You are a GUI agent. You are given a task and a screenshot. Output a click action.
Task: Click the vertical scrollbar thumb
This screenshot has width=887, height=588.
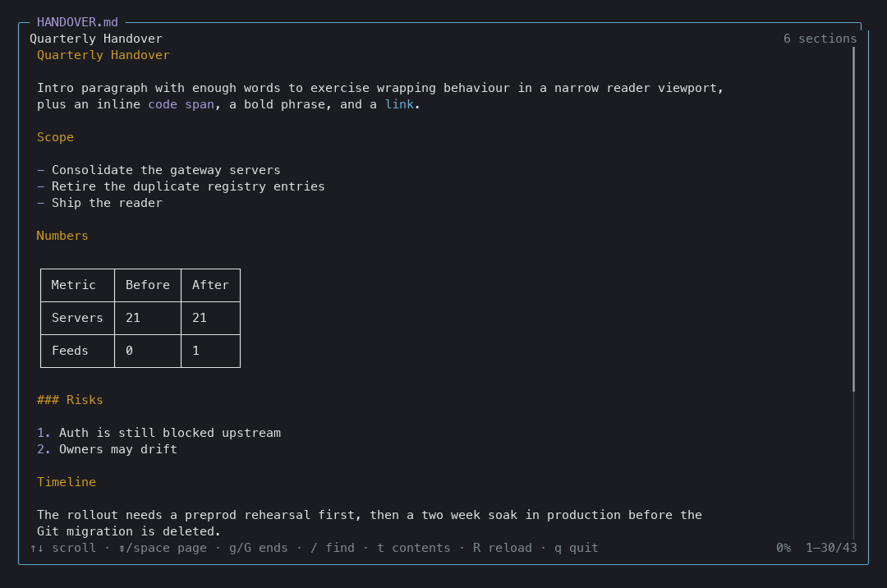coord(853,219)
